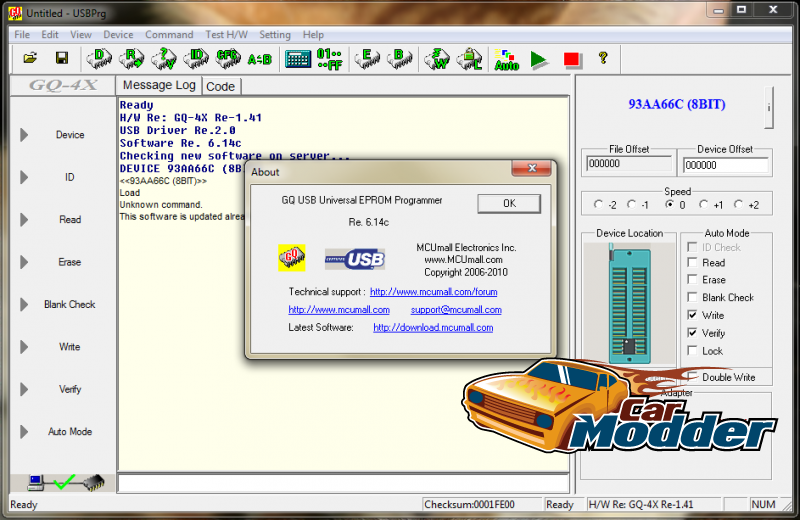Screen dimensions: 800x520
Task: Write chip with the W chip icon
Action: (x=437, y=59)
